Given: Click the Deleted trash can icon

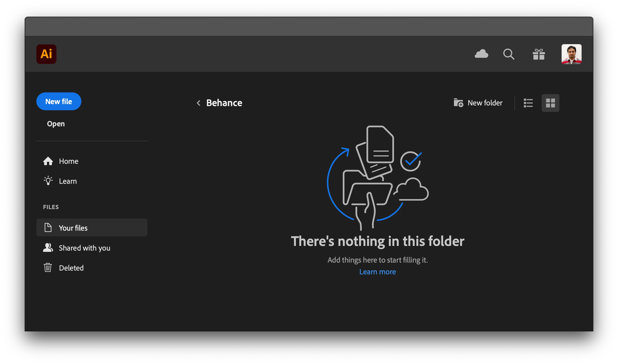Looking at the screenshot, I should click(x=48, y=268).
